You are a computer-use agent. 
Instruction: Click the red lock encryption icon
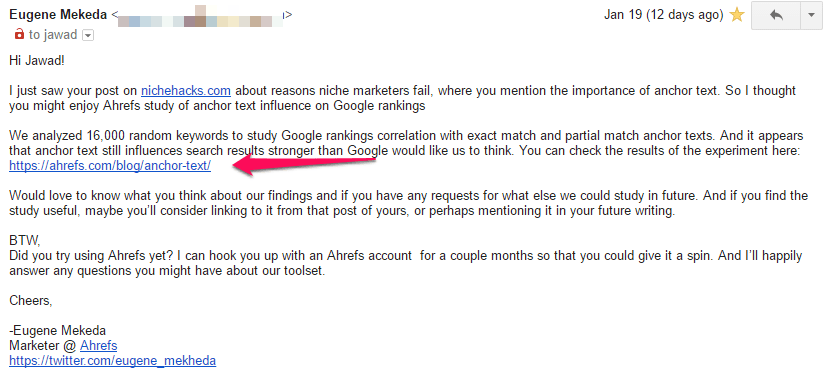(20, 35)
